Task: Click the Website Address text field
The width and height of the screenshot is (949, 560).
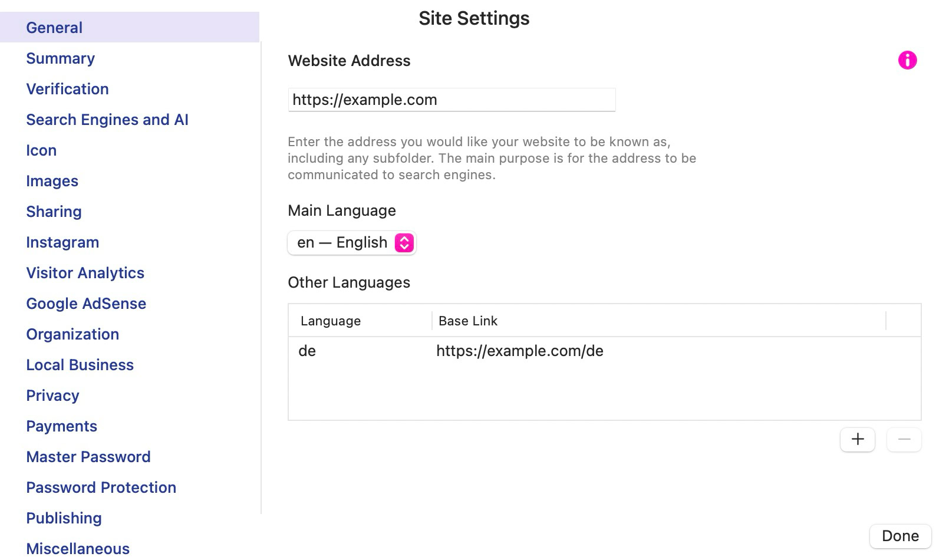Action: pos(452,100)
